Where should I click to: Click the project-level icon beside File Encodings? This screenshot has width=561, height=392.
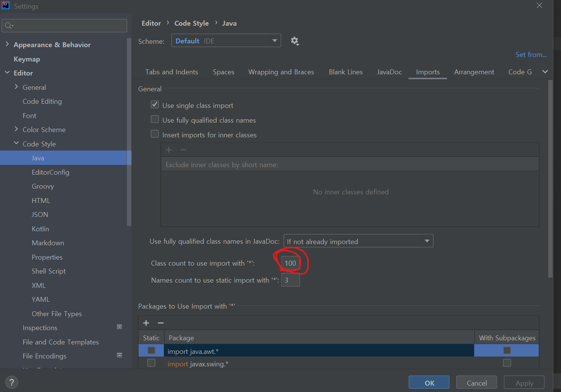(x=120, y=355)
